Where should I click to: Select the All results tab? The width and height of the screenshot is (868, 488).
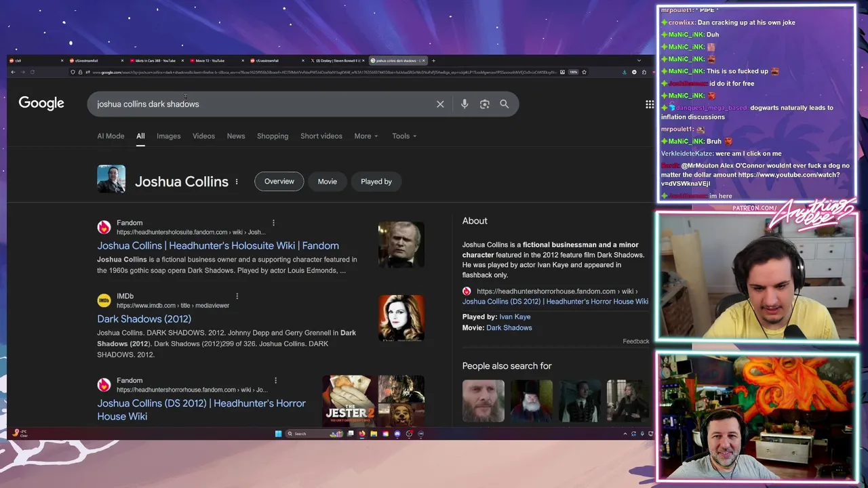140,136
